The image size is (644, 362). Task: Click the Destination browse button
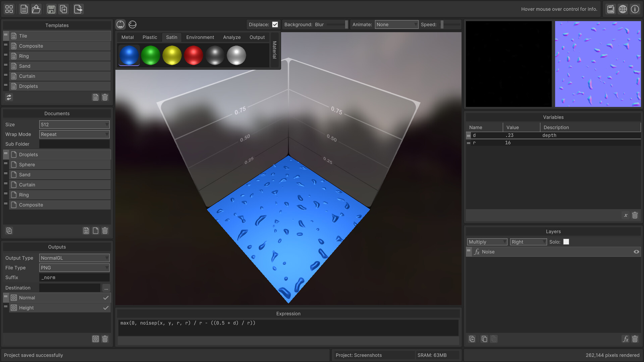click(x=106, y=288)
